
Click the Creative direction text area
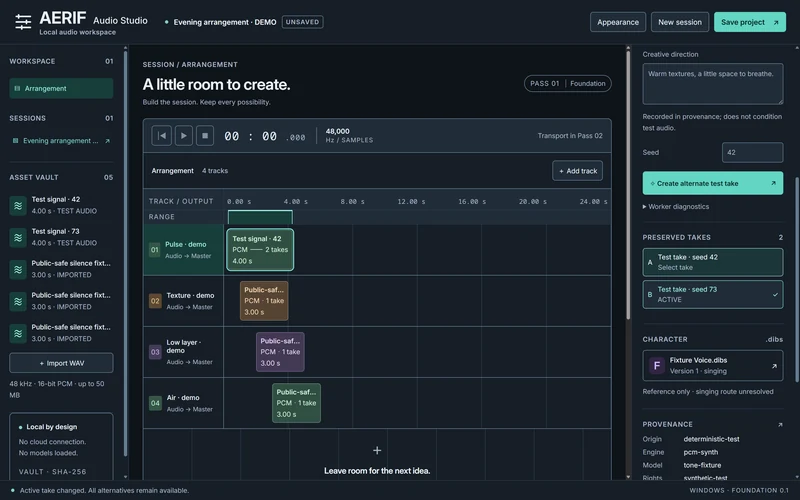click(x=713, y=84)
